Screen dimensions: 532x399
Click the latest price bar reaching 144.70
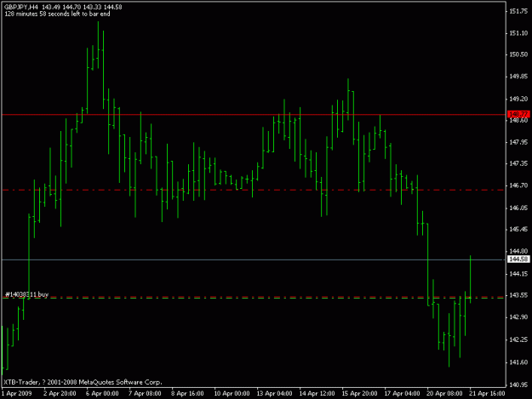tap(470, 279)
